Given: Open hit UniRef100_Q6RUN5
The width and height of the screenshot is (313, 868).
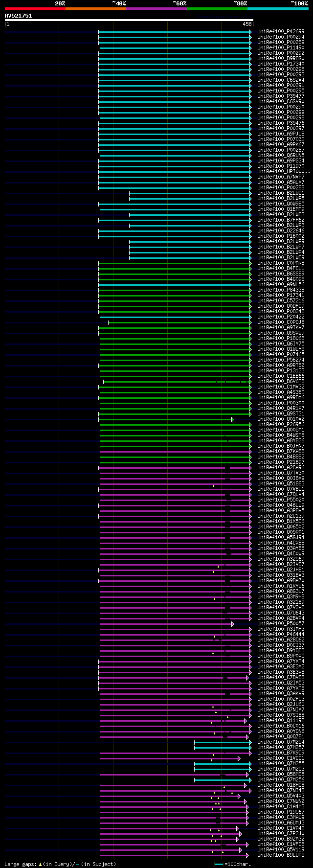Looking at the screenshot, I should point(281,156).
